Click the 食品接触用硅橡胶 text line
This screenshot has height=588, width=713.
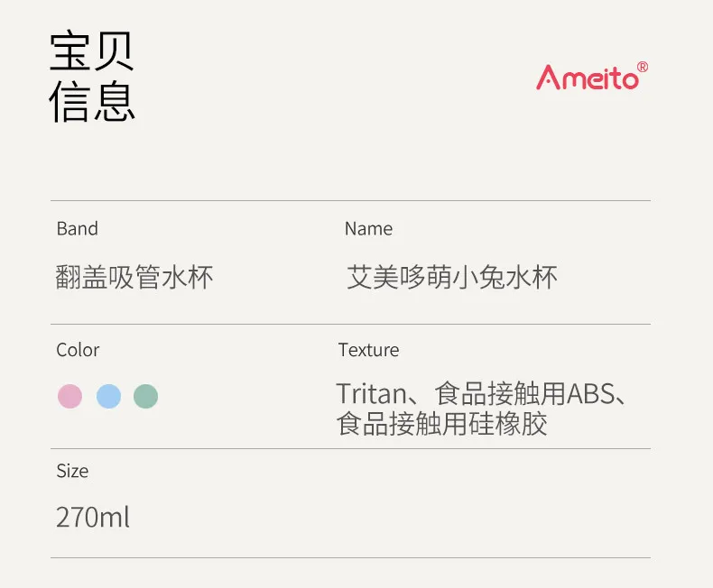(x=442, y=424)
